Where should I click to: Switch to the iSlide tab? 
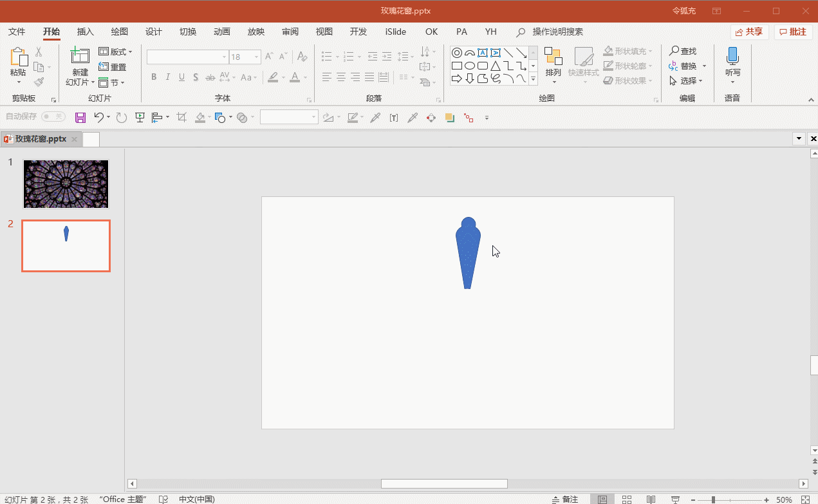click(x=396, y=32)
